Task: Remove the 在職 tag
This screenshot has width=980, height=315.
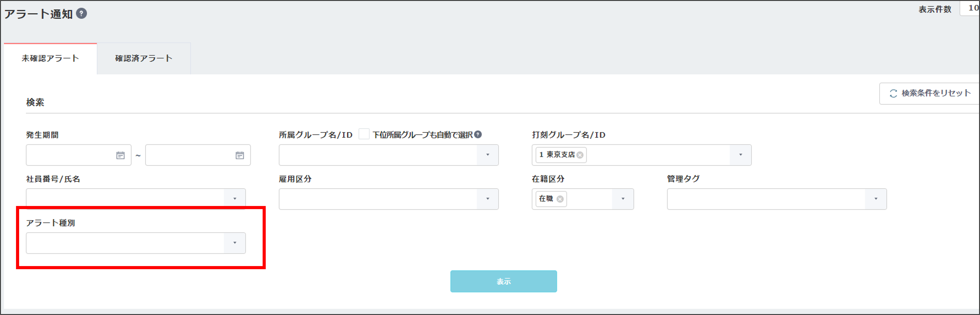Action: pyautogui.click(x=560, y=199)
